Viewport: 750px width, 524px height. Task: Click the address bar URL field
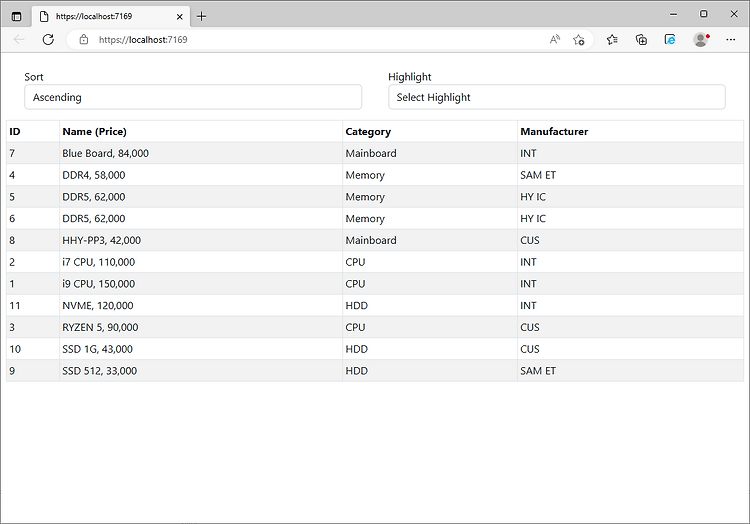(x=316, y=40)
